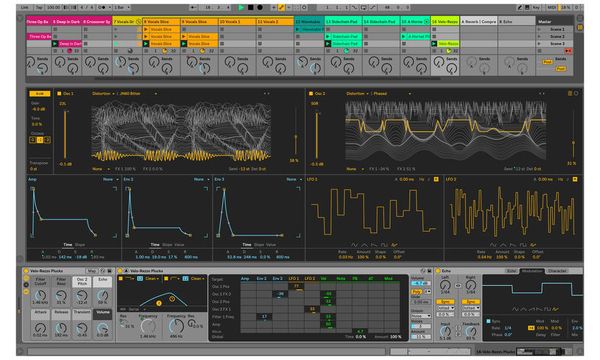
Task: Select sawtooth waveform for LFO 1
Action: coord(374,245)
